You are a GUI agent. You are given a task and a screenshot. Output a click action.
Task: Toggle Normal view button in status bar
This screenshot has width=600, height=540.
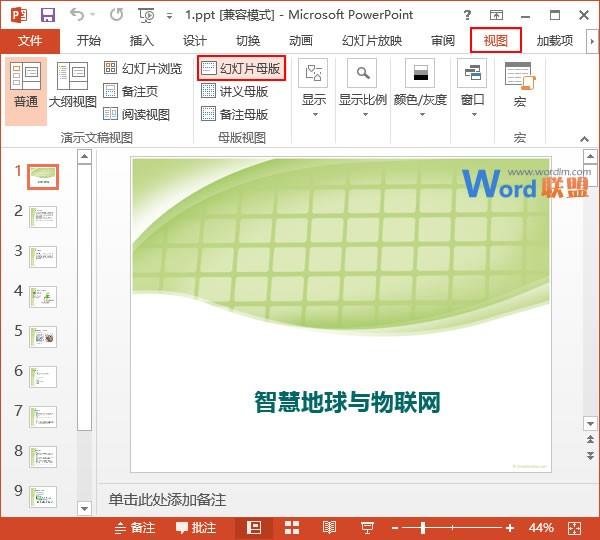(254, 528)
